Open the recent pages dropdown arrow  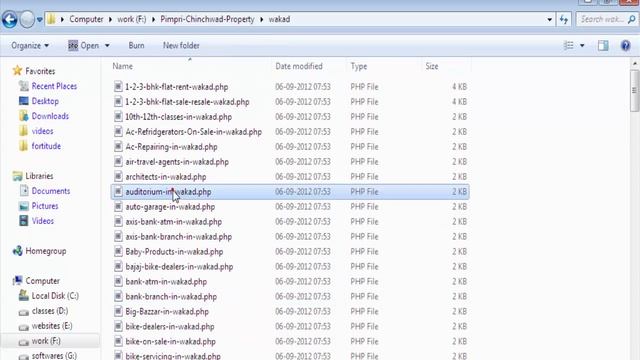click(40, 20)
